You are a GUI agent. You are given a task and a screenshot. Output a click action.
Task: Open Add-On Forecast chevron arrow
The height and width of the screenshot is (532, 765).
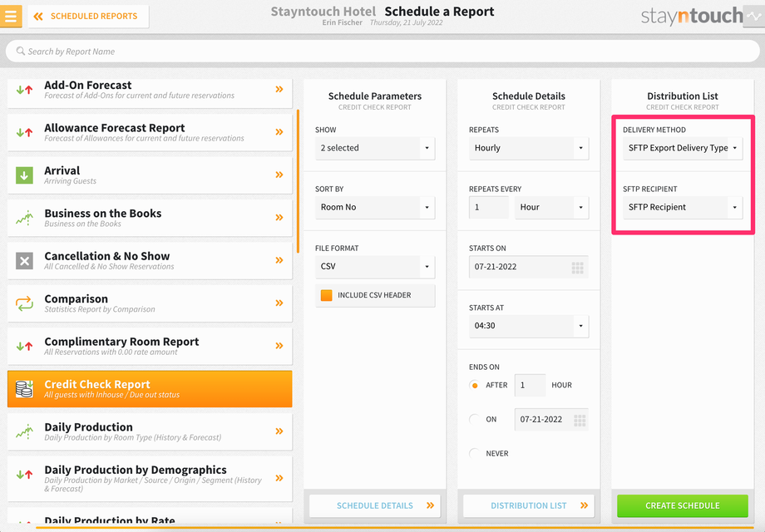(279, 89)
